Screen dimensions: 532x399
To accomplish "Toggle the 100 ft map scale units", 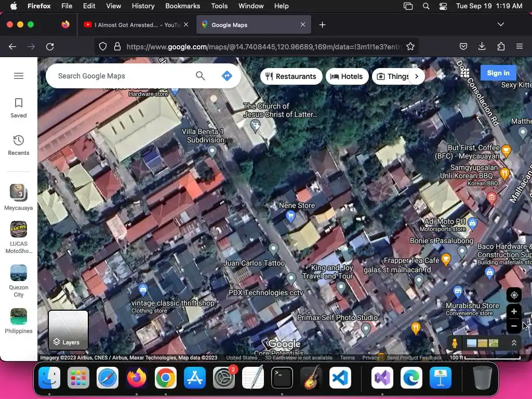I will point(485,357).
